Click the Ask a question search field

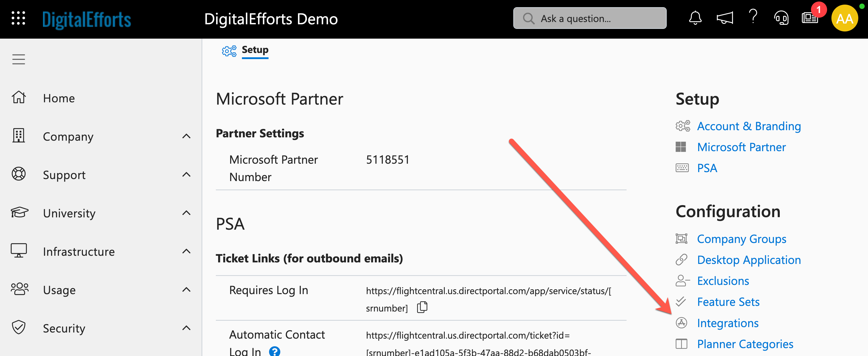(x=590, y=18)
